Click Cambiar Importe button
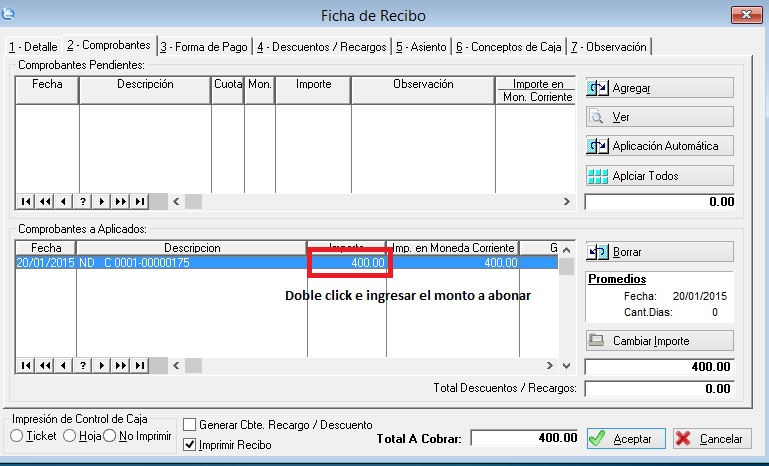 [x=659, y=341]
